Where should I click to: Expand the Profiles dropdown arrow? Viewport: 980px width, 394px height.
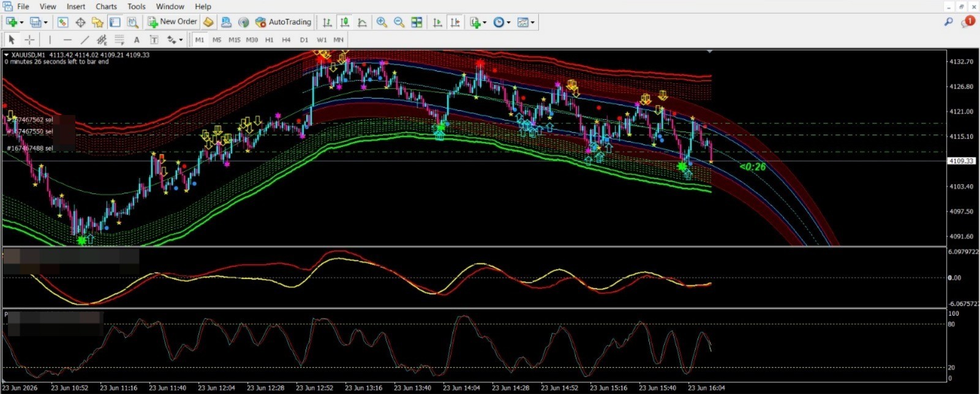(x=45, y=23)
